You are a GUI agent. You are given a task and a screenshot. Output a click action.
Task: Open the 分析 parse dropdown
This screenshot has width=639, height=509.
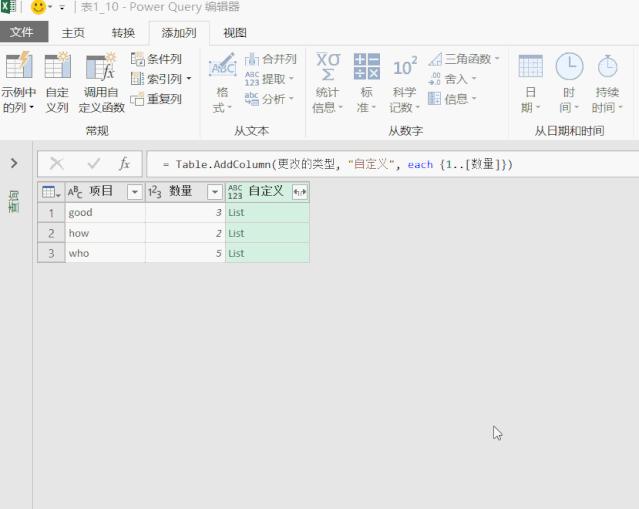point(269,99)
